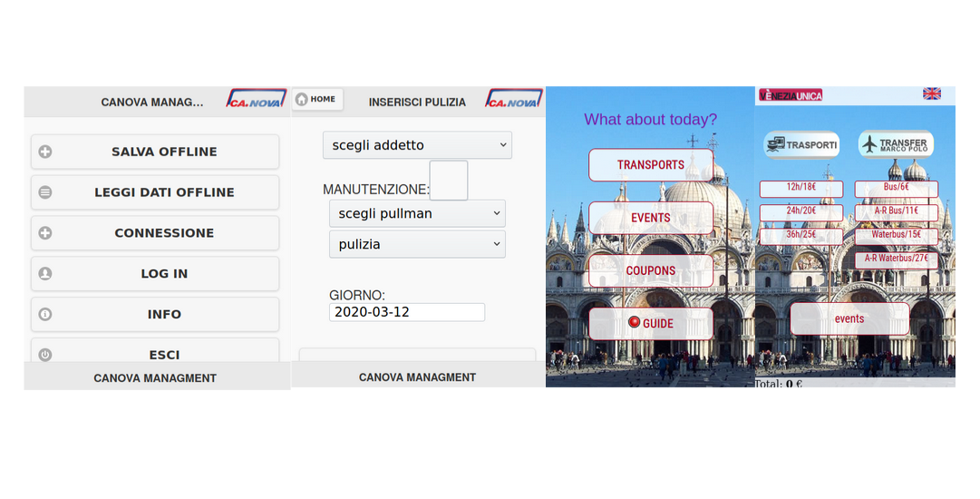Expand the 'scegli pullman' dropdown
The image size is (980, 499).
[x=417, y=213]
